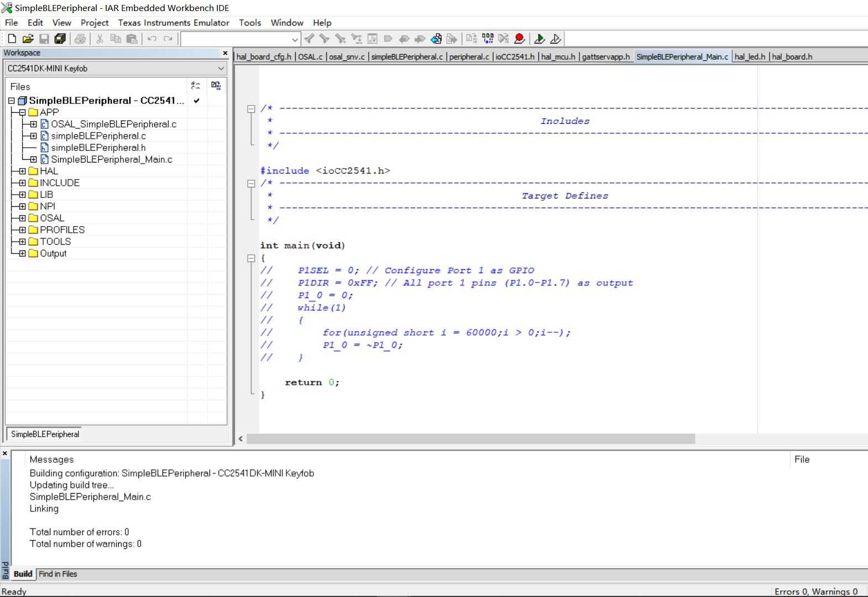Screen dimensions: 868x597
Task: Expand the Output folder
Action: pyautogui.click(x=22, y=254)
